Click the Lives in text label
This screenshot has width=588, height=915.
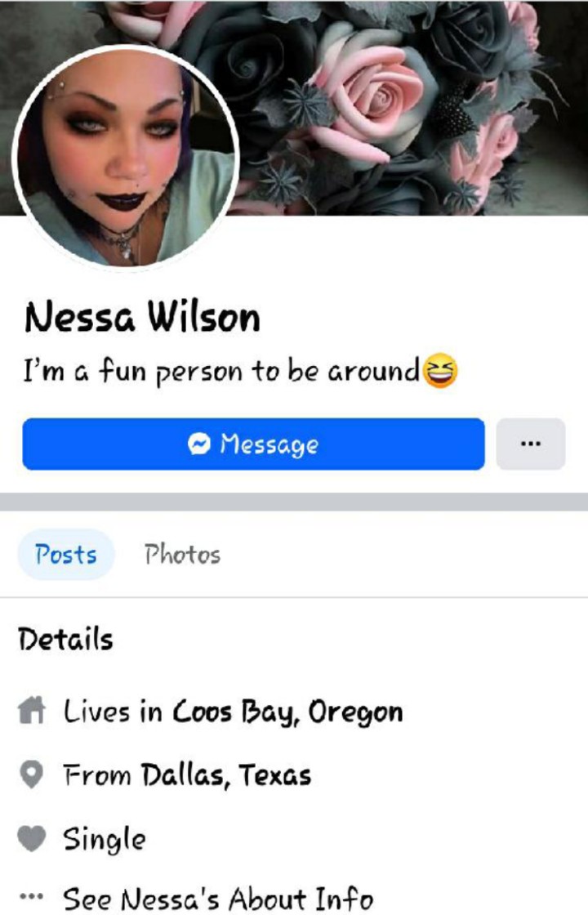(113, 712)
